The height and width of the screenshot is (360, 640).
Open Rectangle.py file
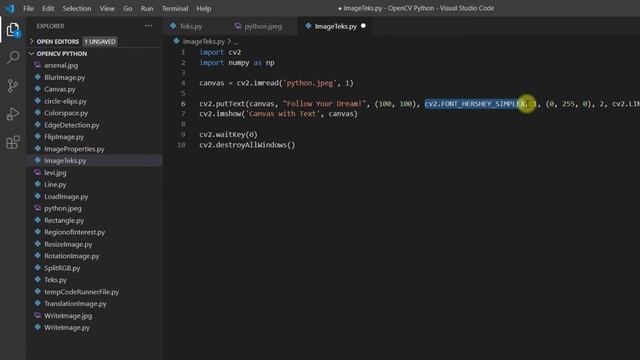coord(64,220)
